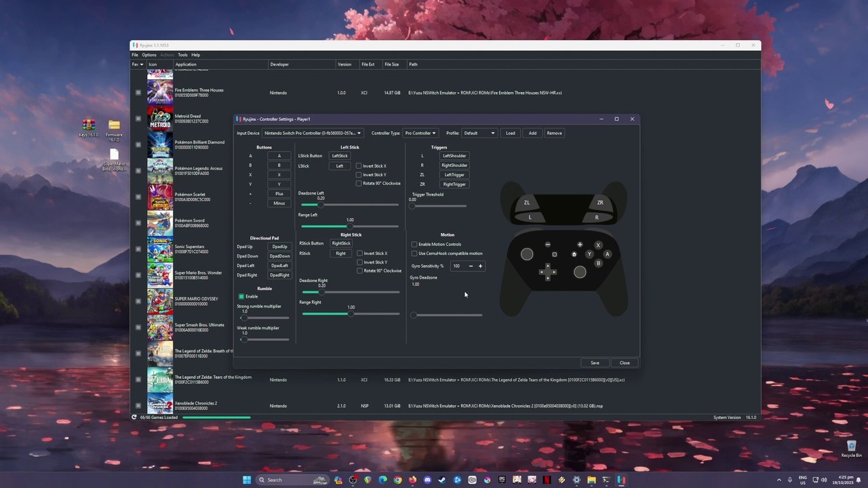Image resolution: width=868 pixels, height=488 pixels.
Task: Click the Trigger Threshold slider handle
Action: (x=412, y=206)
